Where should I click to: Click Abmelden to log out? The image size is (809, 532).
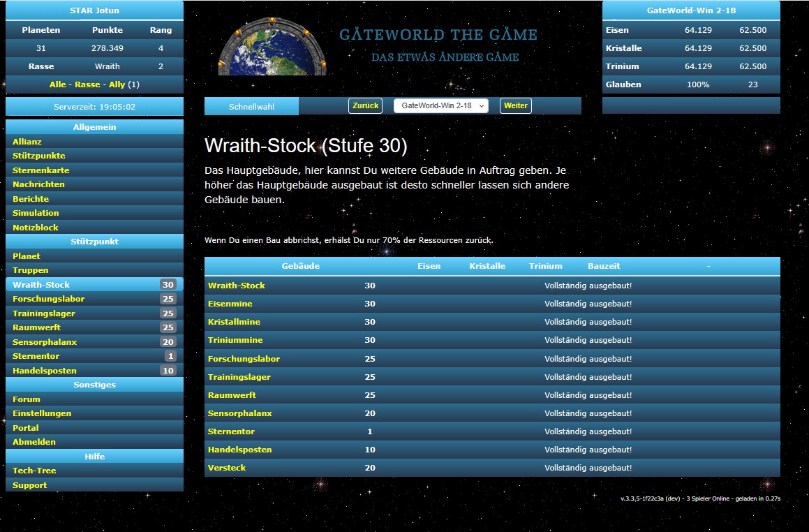pyautogui.click(x=34, y=442)
